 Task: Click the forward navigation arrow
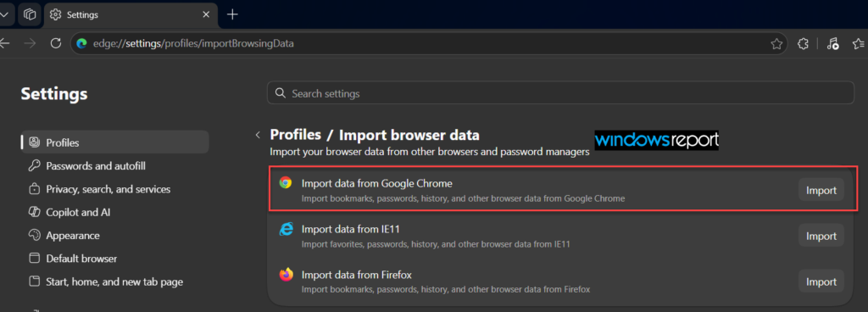(30, 44)
